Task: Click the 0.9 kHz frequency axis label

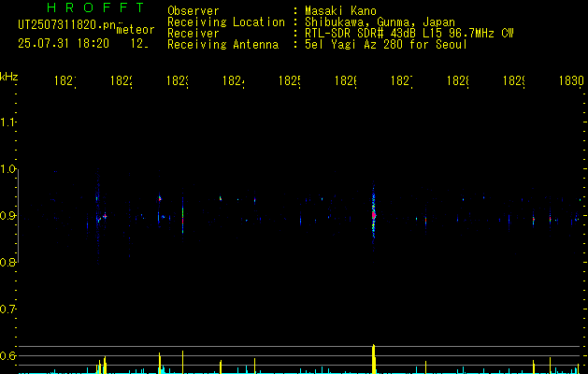Action: coord(7,216)
